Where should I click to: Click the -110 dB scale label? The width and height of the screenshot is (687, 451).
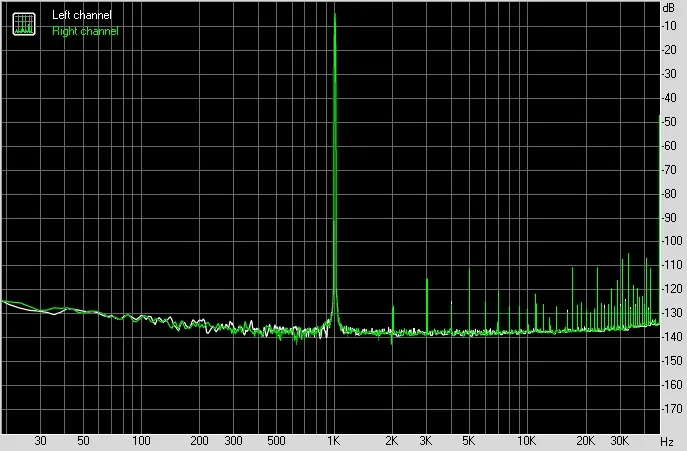[x=672, y=265]
